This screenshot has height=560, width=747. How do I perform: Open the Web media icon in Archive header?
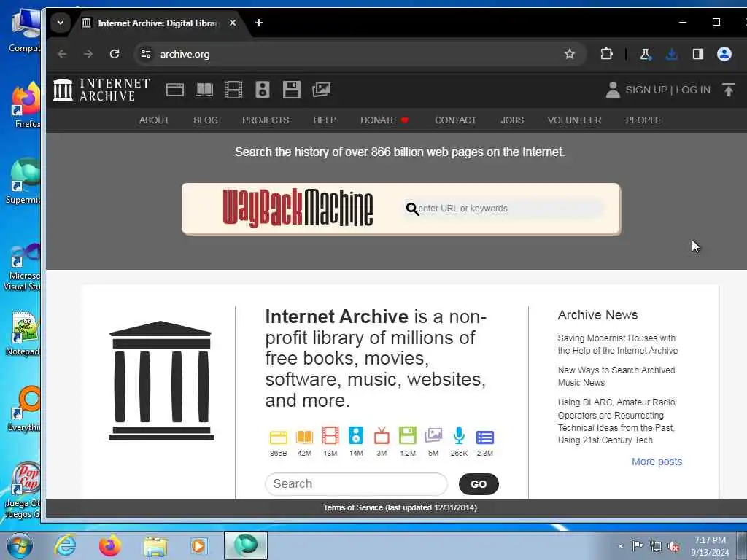click(175, 90)
